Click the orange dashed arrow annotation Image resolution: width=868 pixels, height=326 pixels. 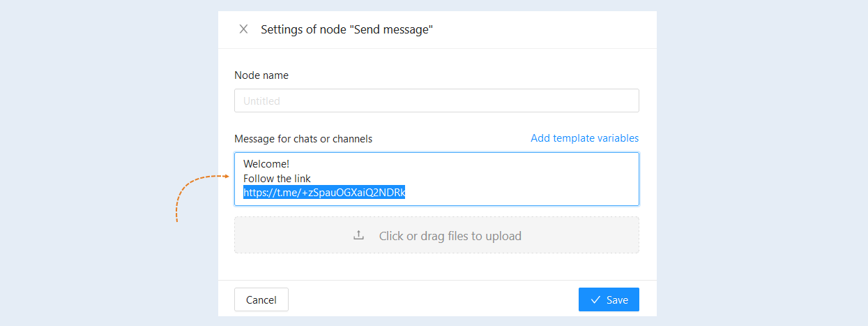[x=202, y=199]
